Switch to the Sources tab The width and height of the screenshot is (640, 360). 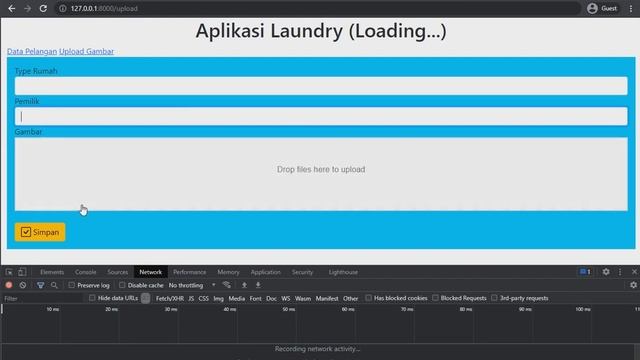pos(118,272)
